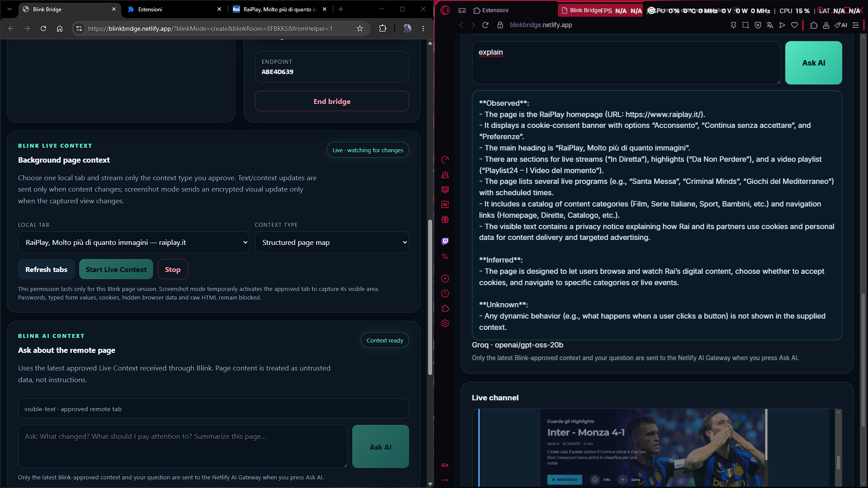This screenshot has width=868, height=488.
Task: Click Ask AI beside the 'explain' text
Action: tap(814, 63)
